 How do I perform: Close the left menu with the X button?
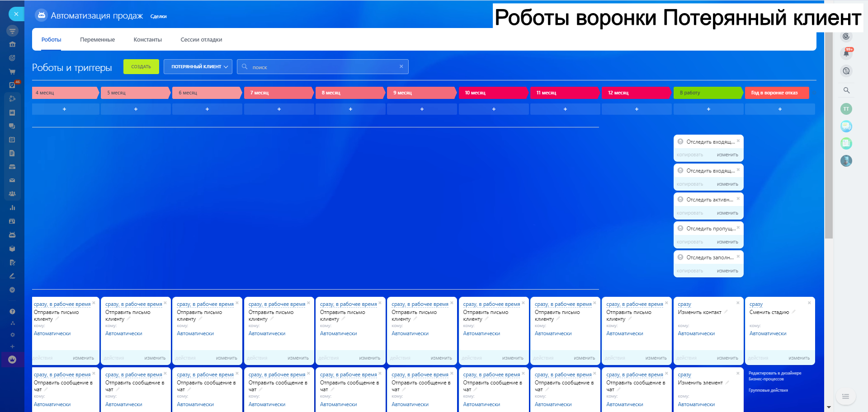pos(16,14)
